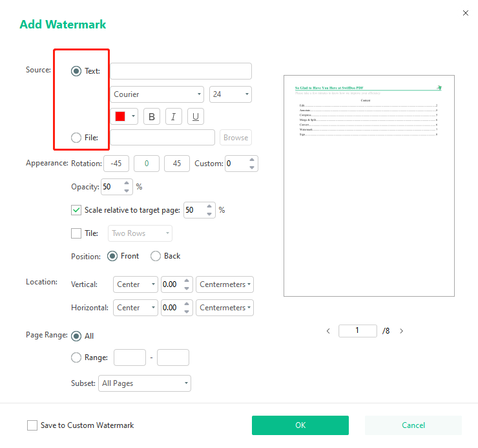Confirm watermark with OK button
Image resolution: width=478 pixels, height=448 pixels.
[300, 425]
